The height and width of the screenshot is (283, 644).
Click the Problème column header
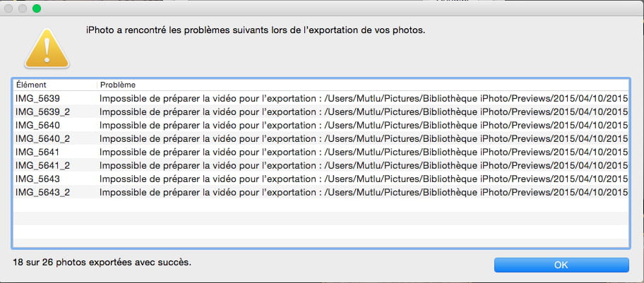[363, 85]
